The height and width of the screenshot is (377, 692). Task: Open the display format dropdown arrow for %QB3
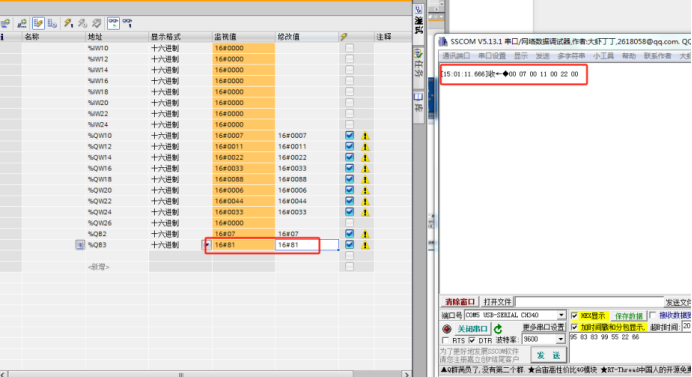pyautogui.click(x=207, y=245)
